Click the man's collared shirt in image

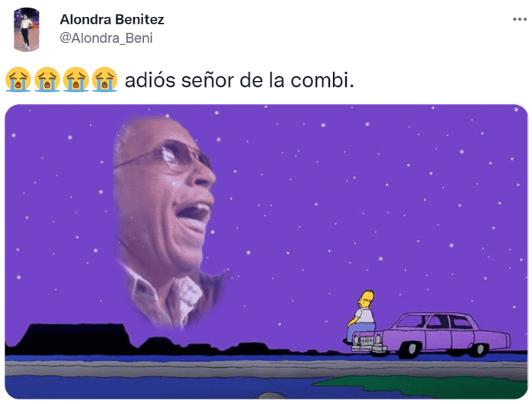pyautogui.click(x=171, y=297)
